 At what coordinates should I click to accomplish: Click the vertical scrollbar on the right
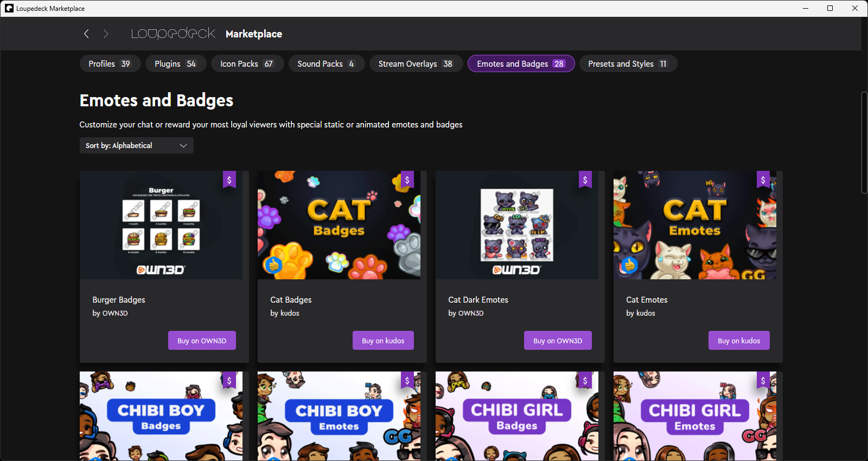pyautogui.click(x=864, y=143)
